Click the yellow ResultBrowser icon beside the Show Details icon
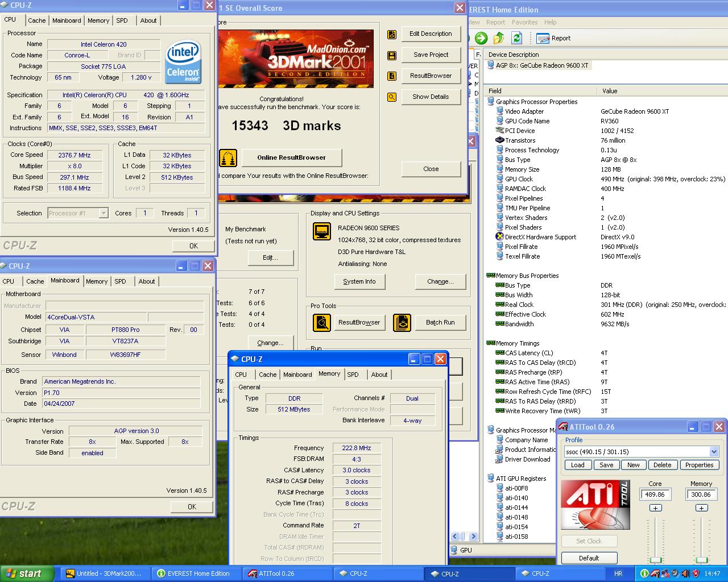This screenshot has width=728, height=582. (x=392, y=76)
